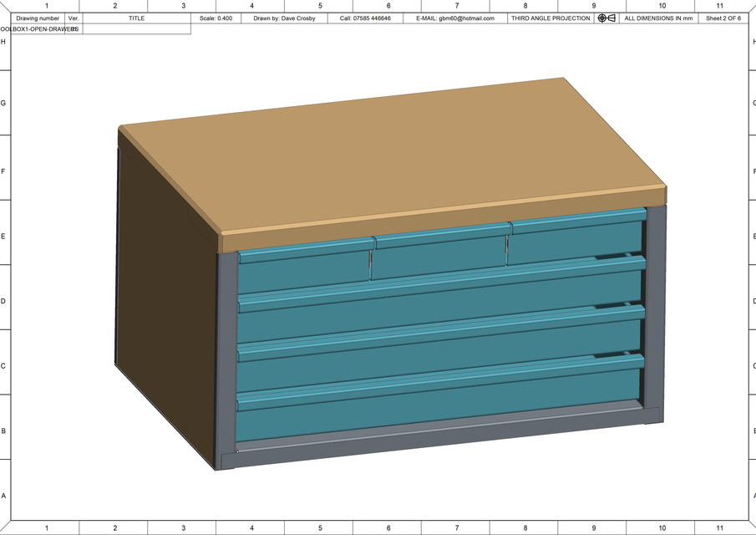The image size is (756, 535).
Task: Click the Drawing number field in the title block
Action: 38,18
